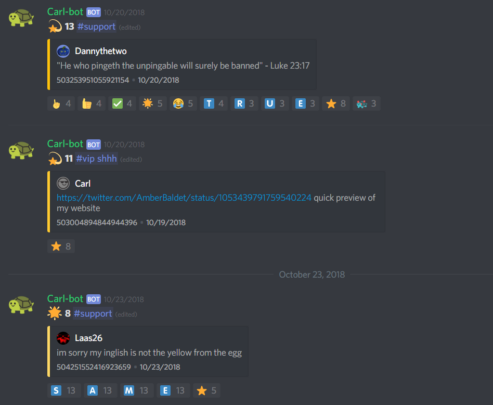
Task: Click the star reaction showing 8 on Dannythetwo quote
Action: (x=336, y=104)
